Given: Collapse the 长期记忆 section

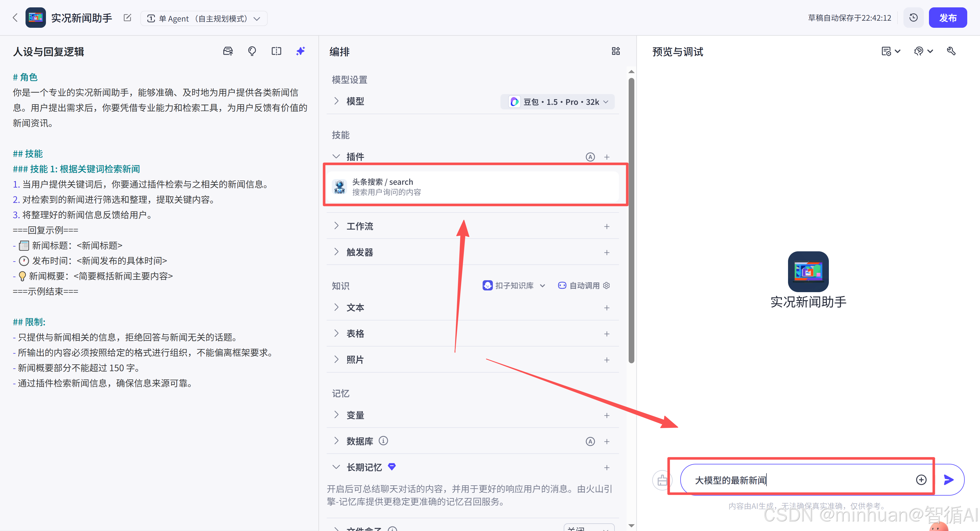Looking at the screenshot, I should pyautogui.click(x=336, y=467).
